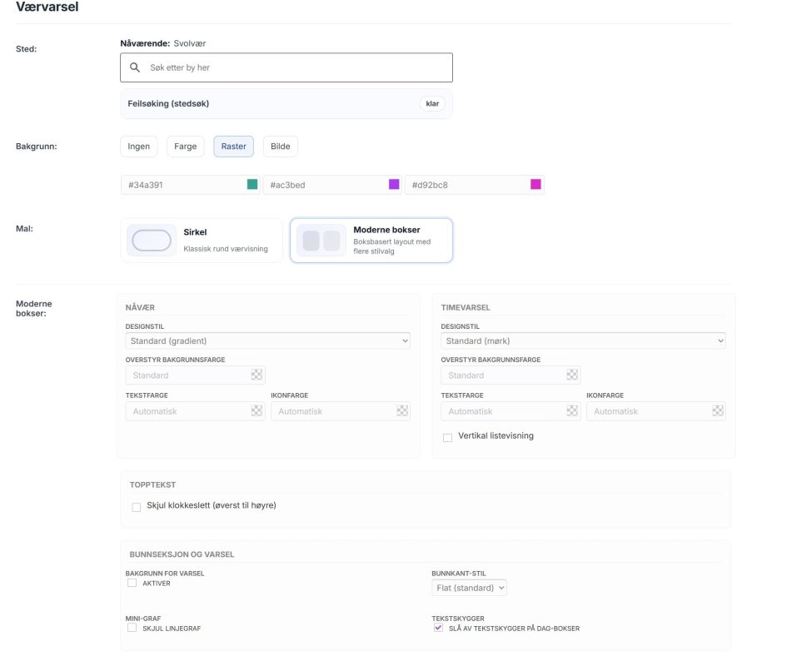This screenshot has width=812, height=666.
Task: Open the NÅVÆR Designstil dropdown
Action: coord(267,341)
